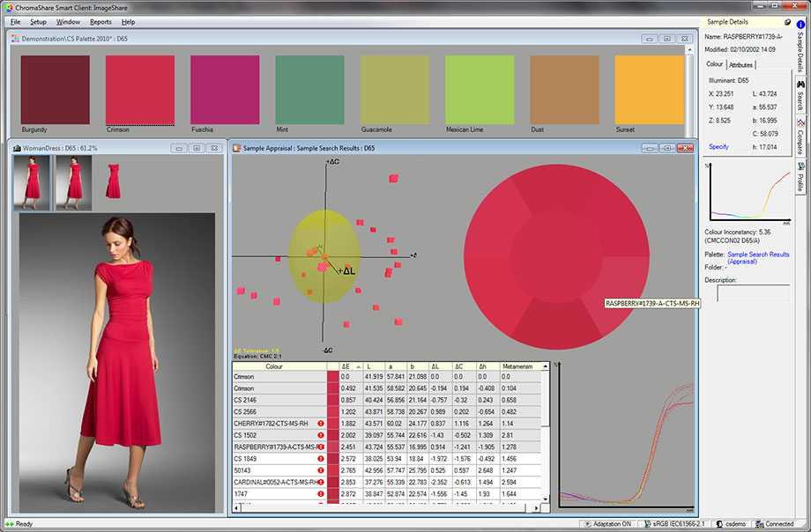This screenshot has height=532, width=811.
Task: Click the Connected status indicator
Action: point(774,524)
